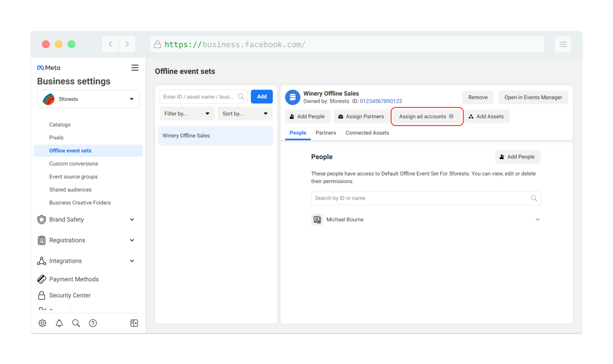Focus the Enter ID / asset name field
This screenshot has height=364, width=613.
coord(203,97)
